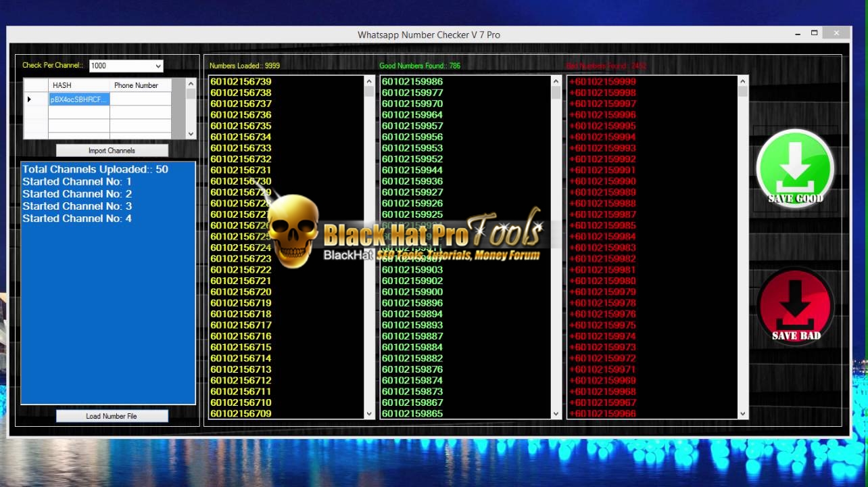
Task: Click the HASH column header
Action: coord(79,85)
